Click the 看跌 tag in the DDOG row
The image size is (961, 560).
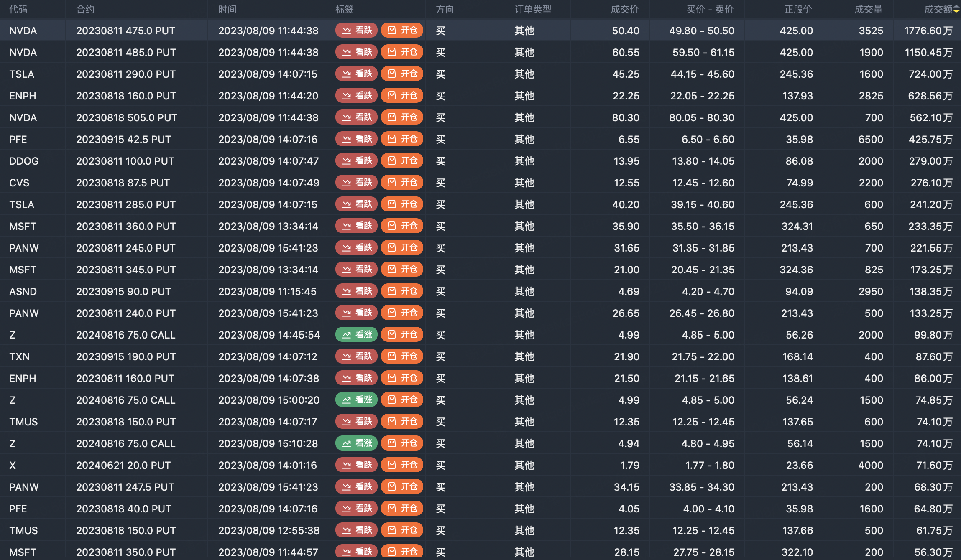356,161
